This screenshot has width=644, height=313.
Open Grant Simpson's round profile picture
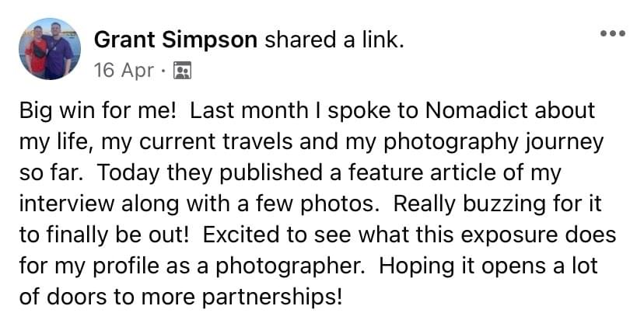coord(50,49)
